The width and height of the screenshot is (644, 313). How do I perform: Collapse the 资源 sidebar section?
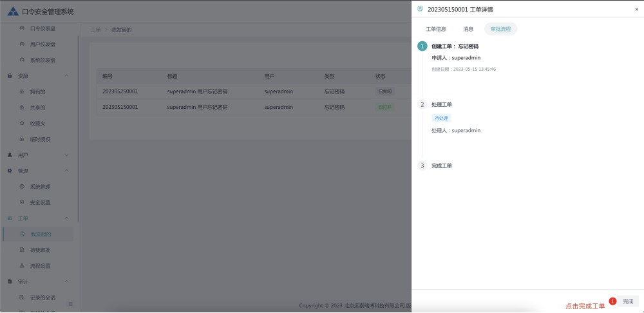point(66,76)
